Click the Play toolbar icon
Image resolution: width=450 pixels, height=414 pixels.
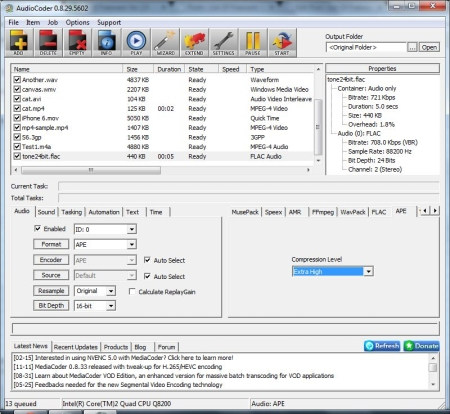136,43
